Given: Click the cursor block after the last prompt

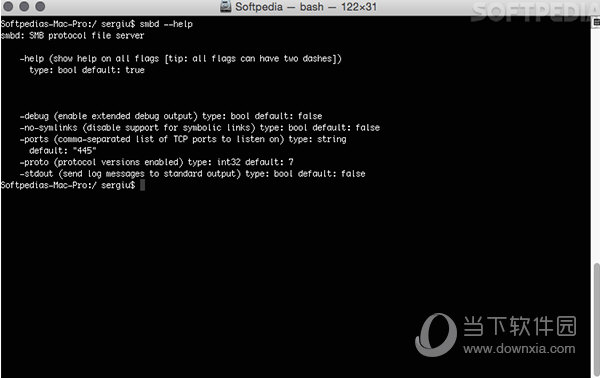Looking at the screenshot, I should (142, 185).
